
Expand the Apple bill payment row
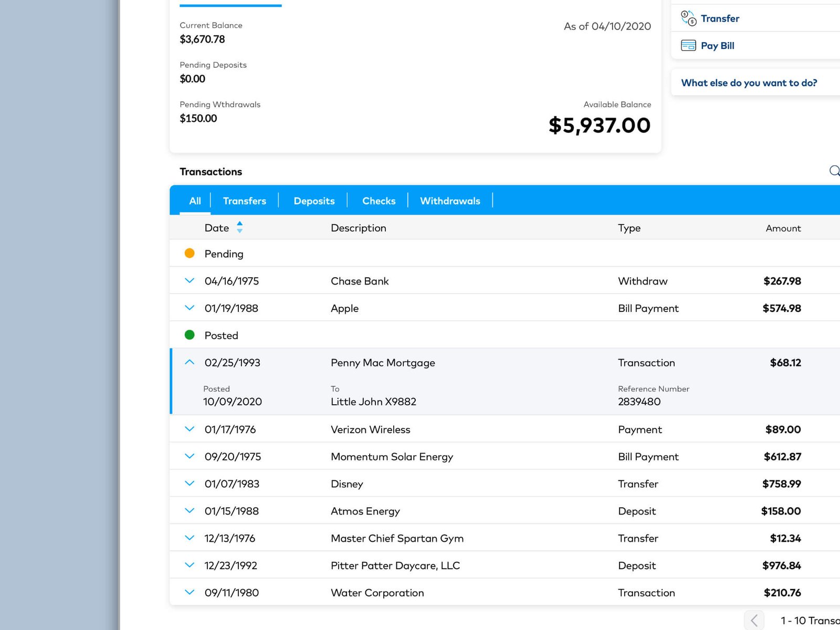click(190, 308)
